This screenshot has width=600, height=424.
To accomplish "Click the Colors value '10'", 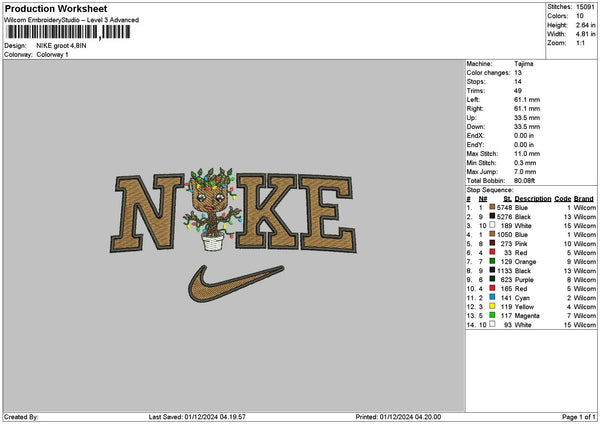I will 580,16.
